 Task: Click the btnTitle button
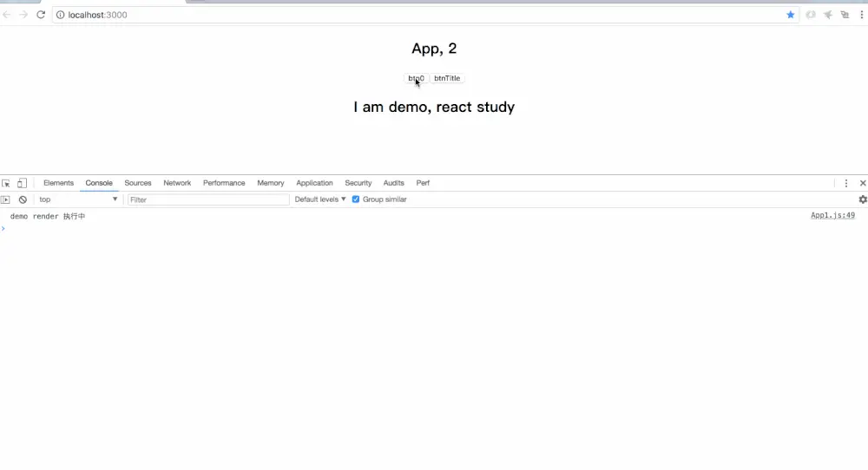tap(447, 78)
